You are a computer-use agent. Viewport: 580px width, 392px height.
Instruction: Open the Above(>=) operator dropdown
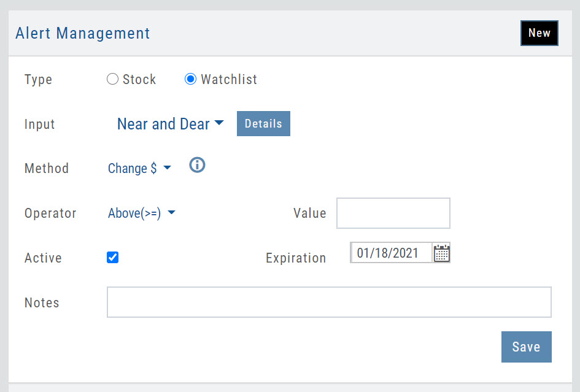(142, 213)
